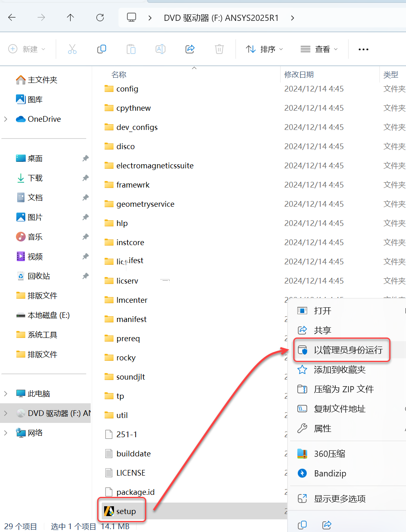
Task: Click the LICENSE text file icon
Action: click(x=109, y=473)
